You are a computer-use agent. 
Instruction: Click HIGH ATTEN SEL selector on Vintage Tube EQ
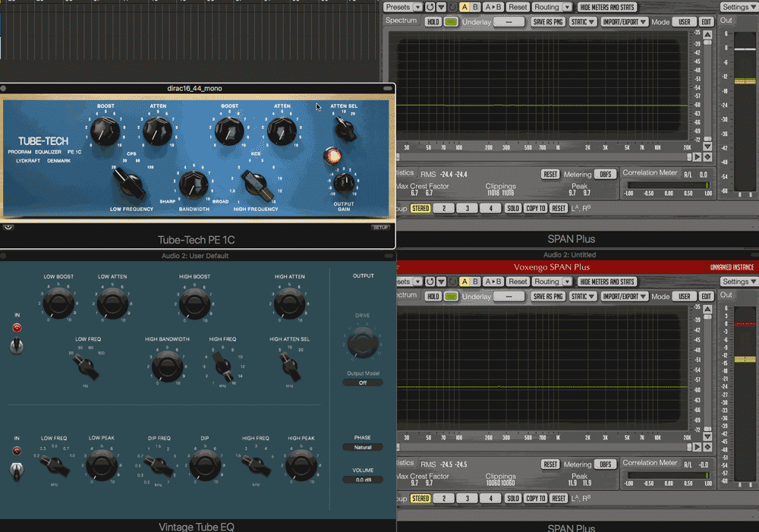(x=290, y=367)
